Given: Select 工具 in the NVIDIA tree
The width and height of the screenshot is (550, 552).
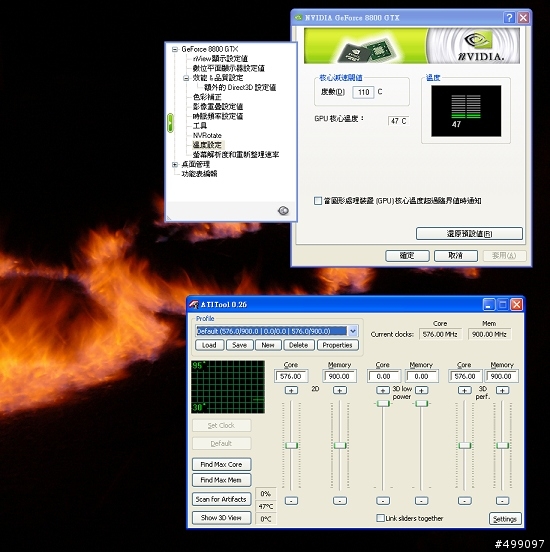Looking at the screenshot, I should pos(200,126).
